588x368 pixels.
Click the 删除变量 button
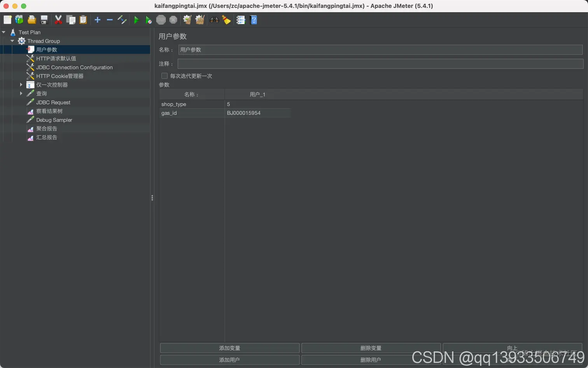371,348
